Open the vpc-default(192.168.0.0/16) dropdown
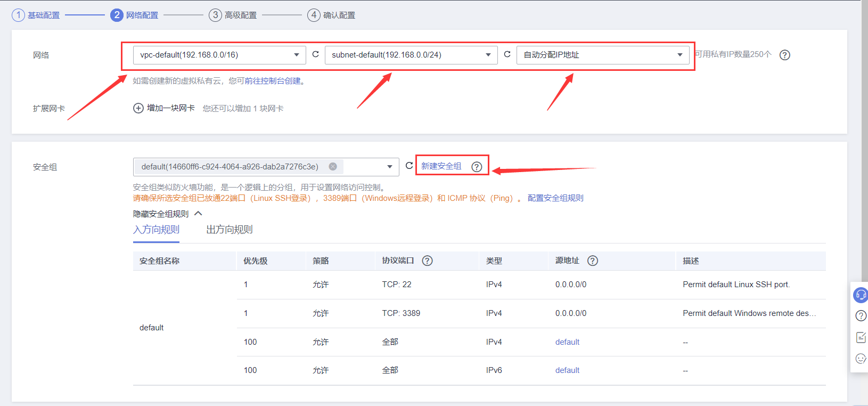868x406 pixels. pos(219,55)
